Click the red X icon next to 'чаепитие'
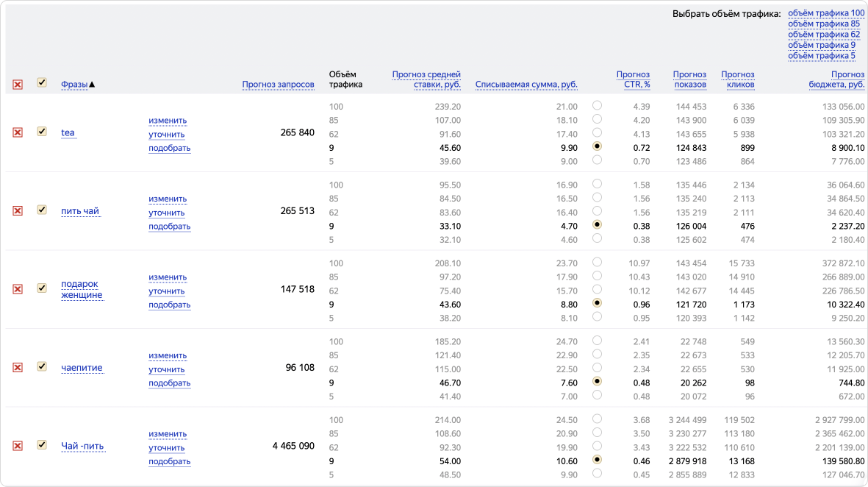Viewport: 868px width, 487px height. pyautogui.click(x=18, y=367)
